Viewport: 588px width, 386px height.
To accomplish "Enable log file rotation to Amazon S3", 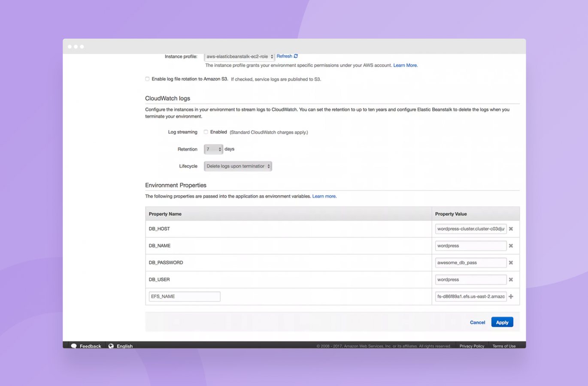I will coord(147,79).
